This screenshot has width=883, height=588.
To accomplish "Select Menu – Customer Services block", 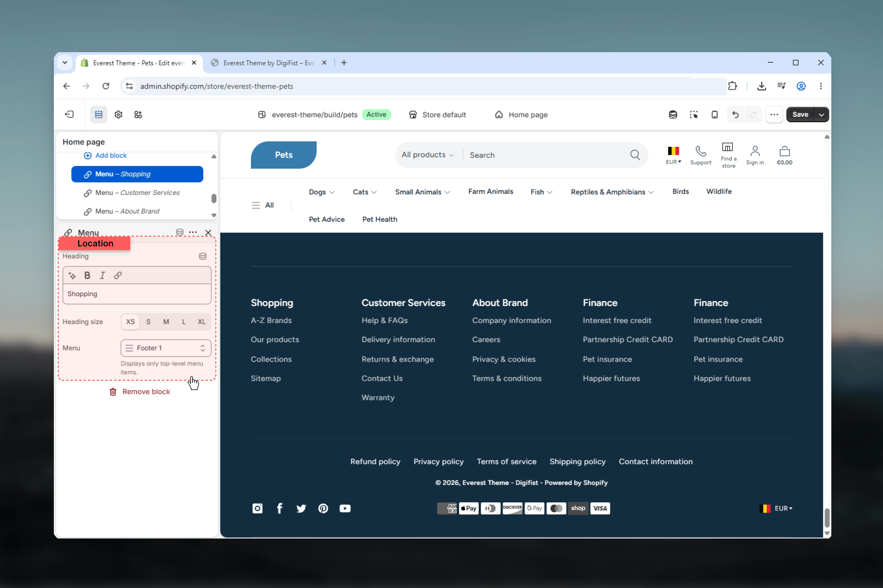I will point(137,193).
